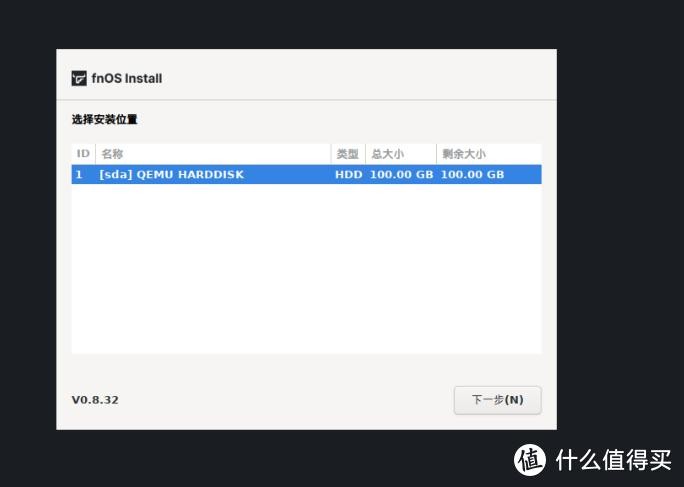The image size is (684, 487).
Task: Click the V0.8.32 version label
Action: [x=95, y=400]
